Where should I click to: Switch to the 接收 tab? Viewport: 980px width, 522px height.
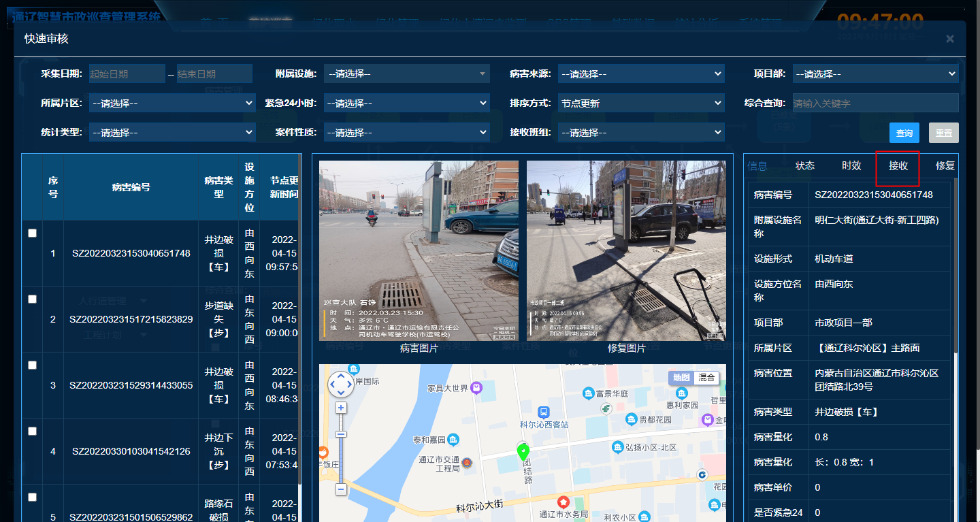click(x=898, y=166)
